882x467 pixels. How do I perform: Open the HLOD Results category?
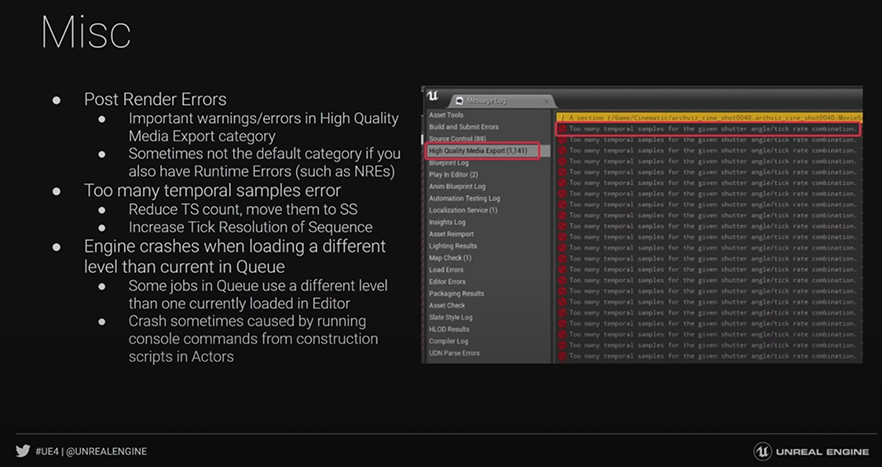[449, 329]
